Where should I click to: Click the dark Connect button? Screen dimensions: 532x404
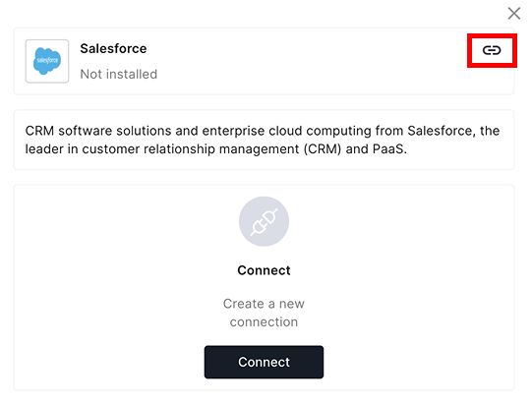(264, 362)
